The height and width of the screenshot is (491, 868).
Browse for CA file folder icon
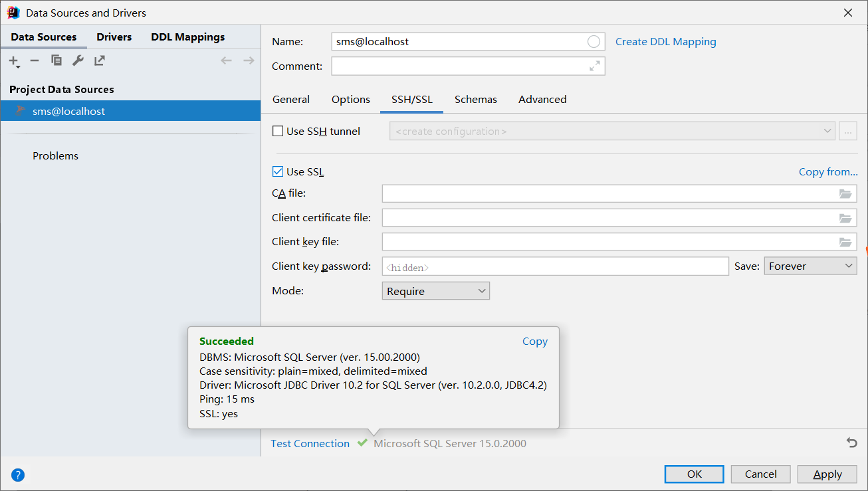(845, 194)
